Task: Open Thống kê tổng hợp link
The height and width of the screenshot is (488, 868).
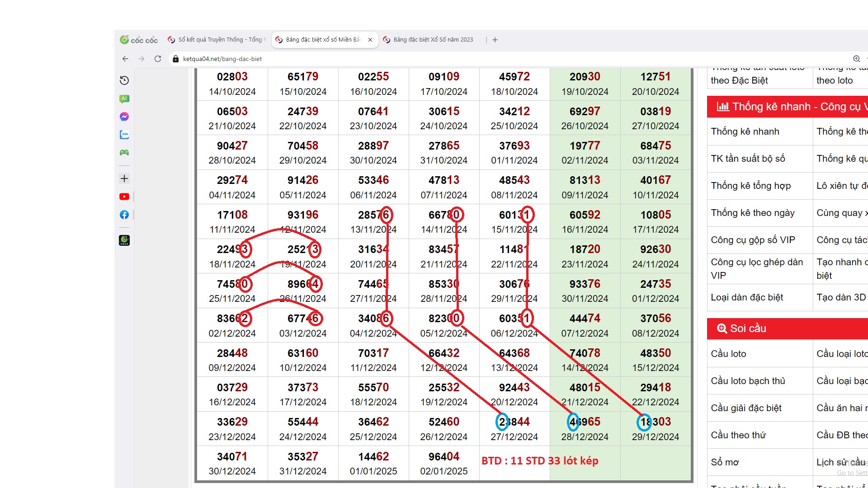Action: (x=751, y=186)
